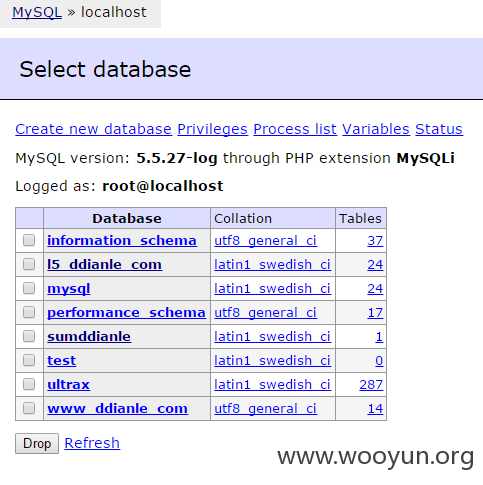Toggle the test database checkbox
483x485 pixels.
click(x=29, y=360)
